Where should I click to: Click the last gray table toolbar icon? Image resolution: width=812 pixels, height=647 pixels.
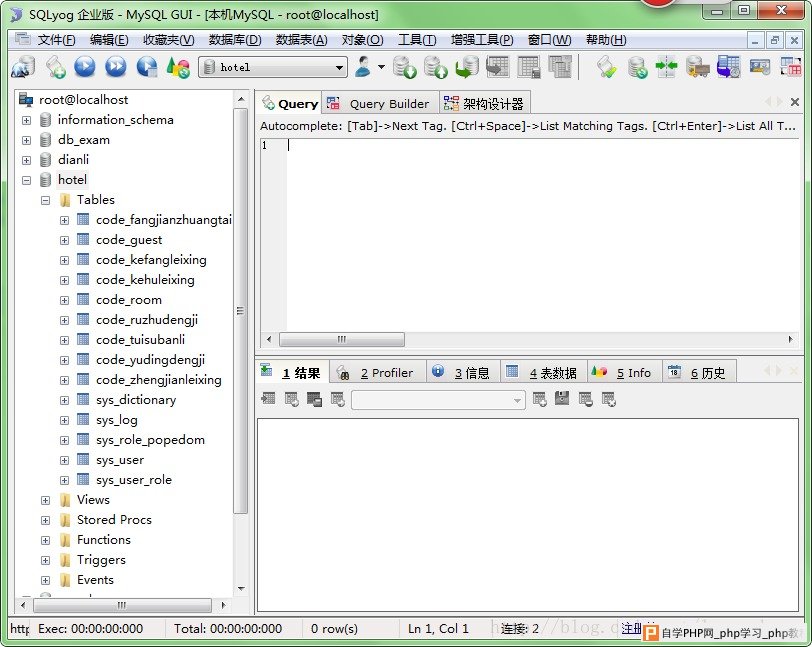tap(560, 67)
